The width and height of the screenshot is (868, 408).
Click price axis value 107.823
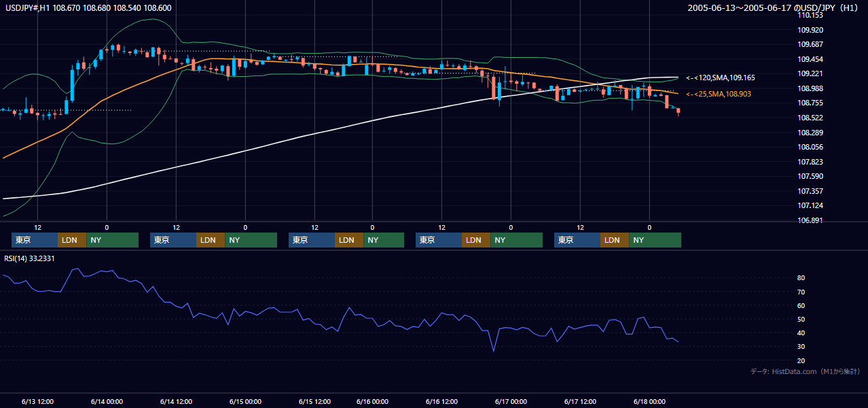click(810, 162)
